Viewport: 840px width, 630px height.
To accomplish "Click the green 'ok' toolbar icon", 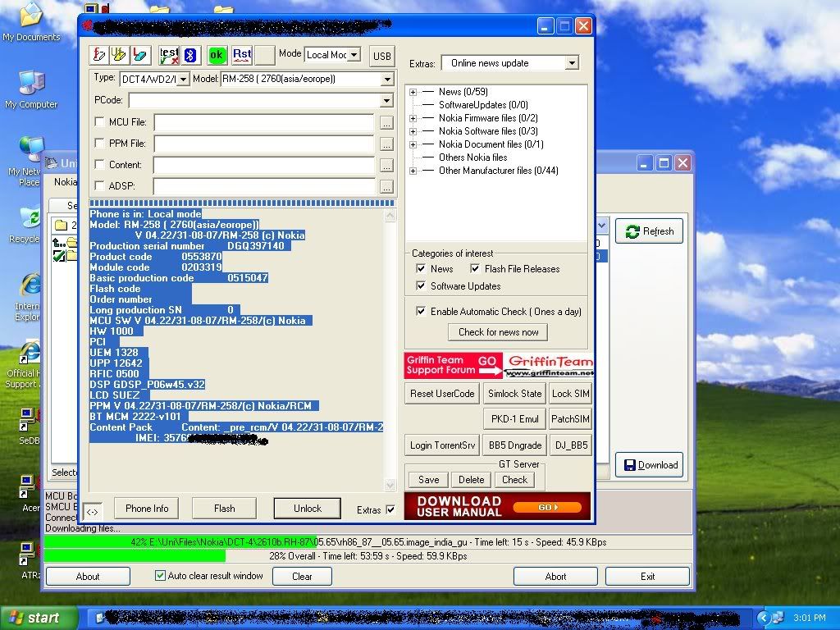I will tap(217, 55).
